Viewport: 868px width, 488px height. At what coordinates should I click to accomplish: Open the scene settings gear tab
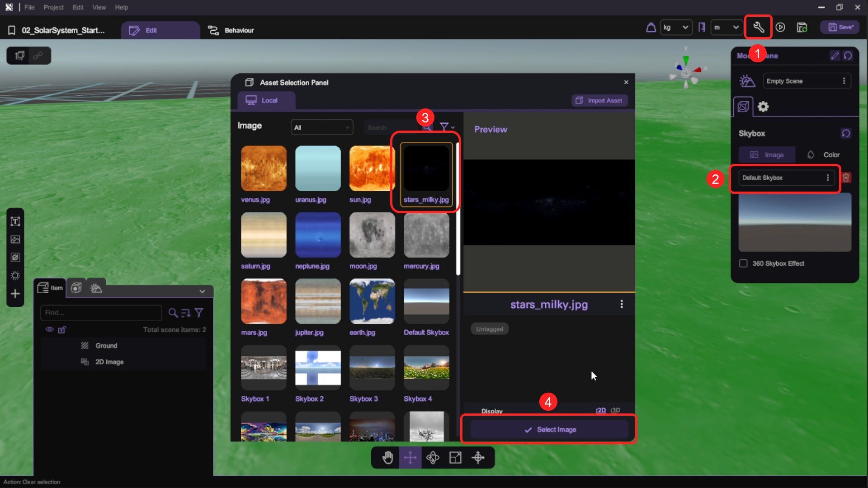(x=763, y=107)
